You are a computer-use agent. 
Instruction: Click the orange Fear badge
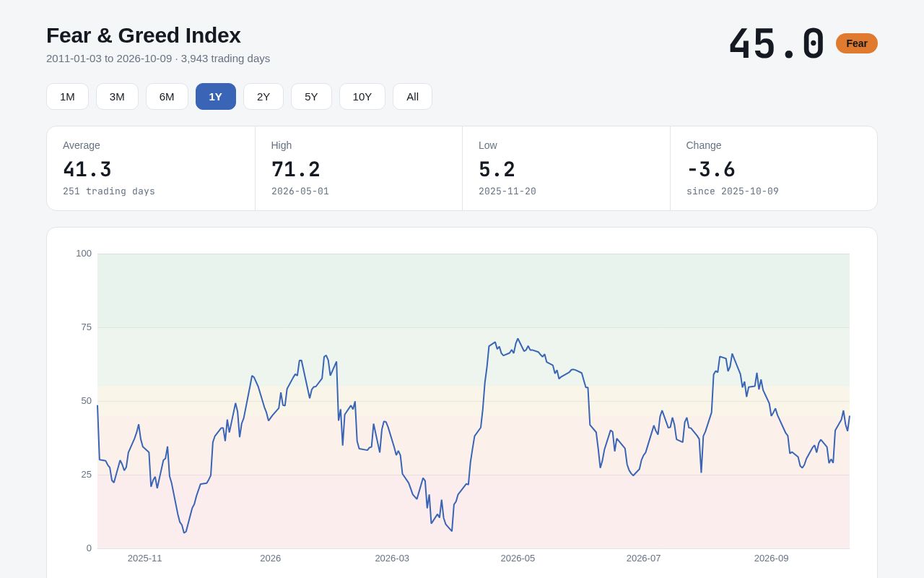857,43
